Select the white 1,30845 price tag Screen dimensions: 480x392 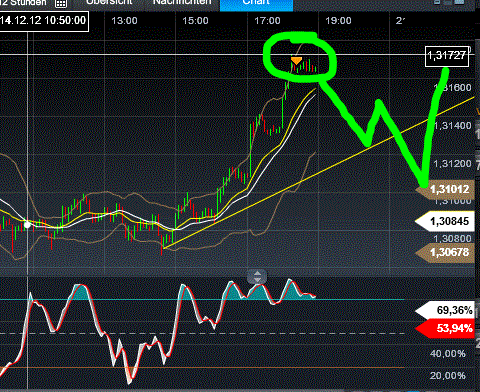tap(445, 221)
